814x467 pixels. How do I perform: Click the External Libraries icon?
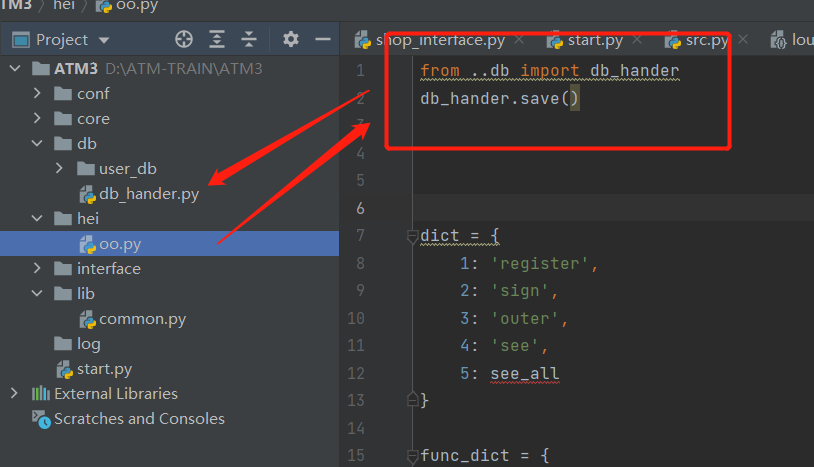[x=41, y=393]
